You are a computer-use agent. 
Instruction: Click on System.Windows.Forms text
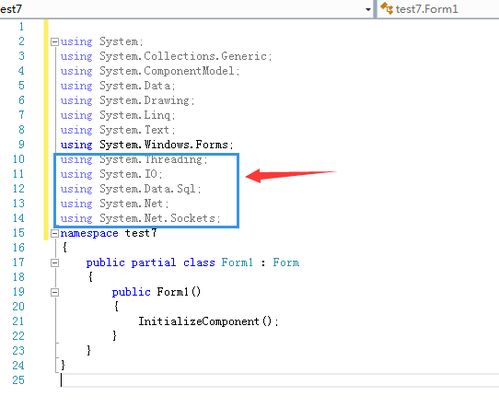click(164, 145)
